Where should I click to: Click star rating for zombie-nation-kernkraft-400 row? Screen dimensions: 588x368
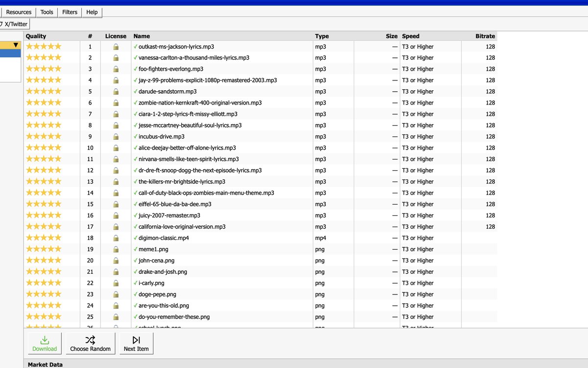pos(44,103)
